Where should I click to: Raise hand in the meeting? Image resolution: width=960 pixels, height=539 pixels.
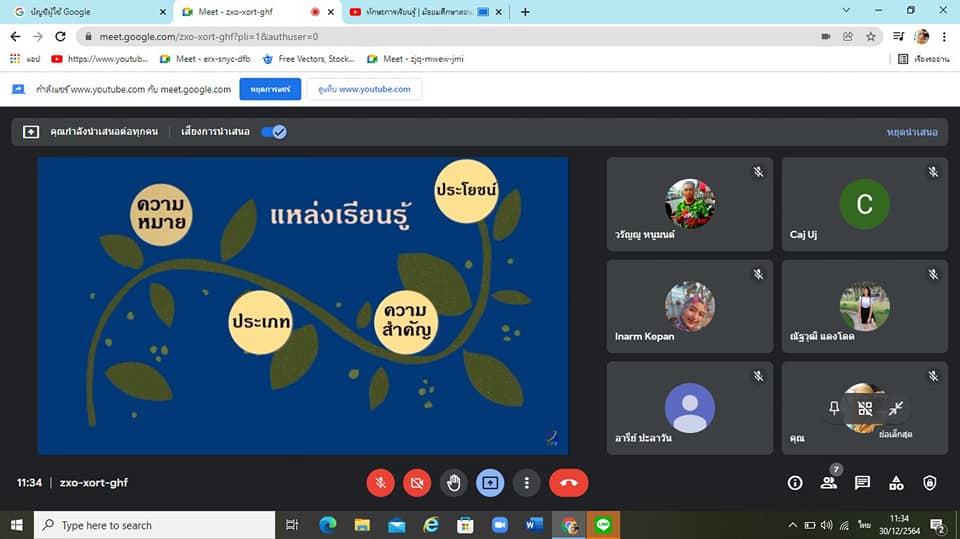click(x=454, y=483)
